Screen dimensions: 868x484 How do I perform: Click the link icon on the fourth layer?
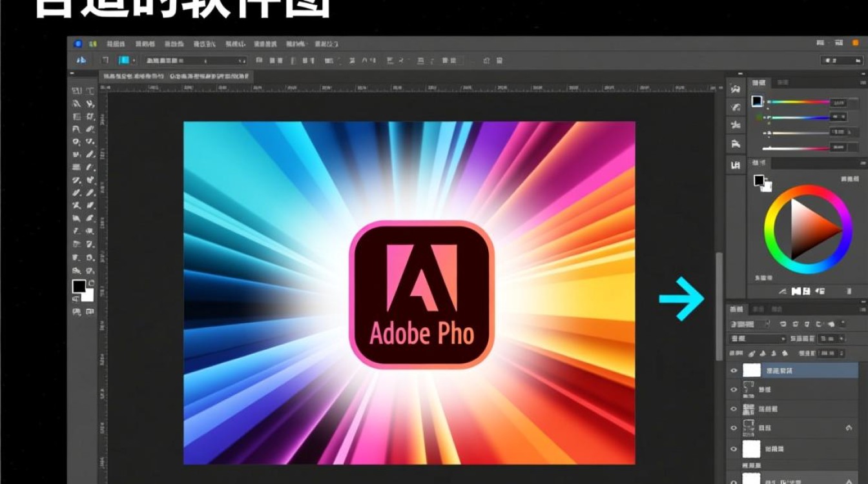pos(849,427)
